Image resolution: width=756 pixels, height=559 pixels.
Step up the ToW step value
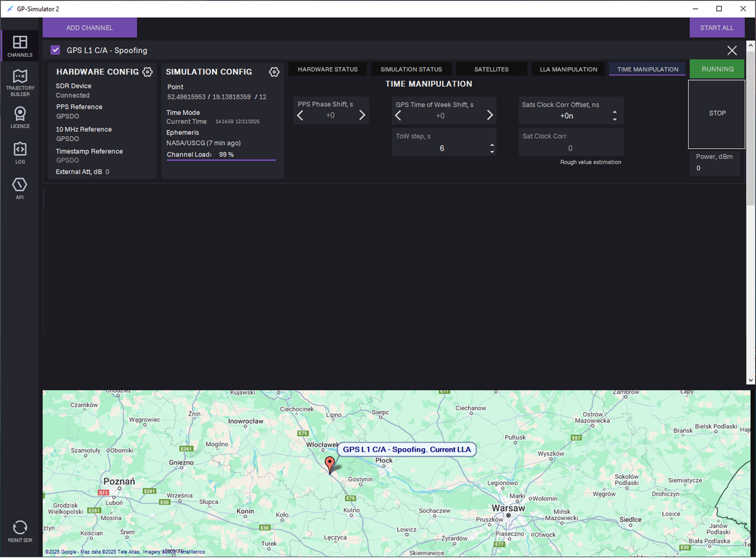click(492, 145)
